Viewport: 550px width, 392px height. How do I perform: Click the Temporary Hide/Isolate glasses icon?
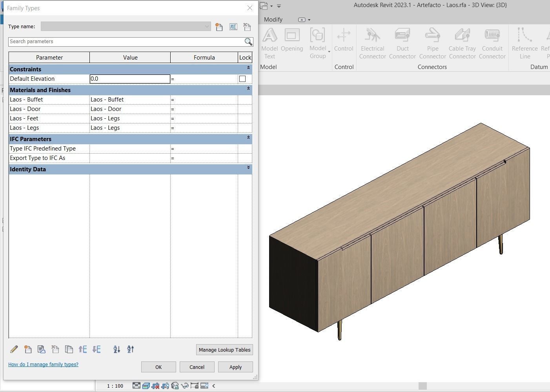pos(185,386)
